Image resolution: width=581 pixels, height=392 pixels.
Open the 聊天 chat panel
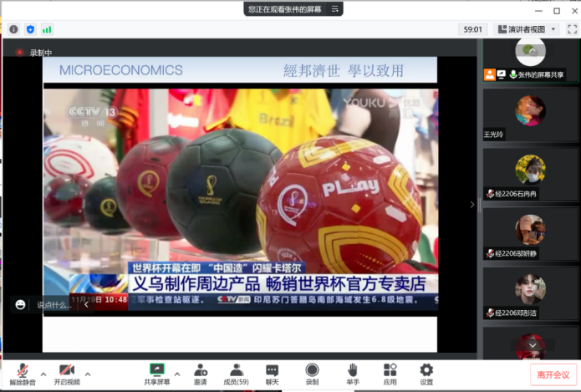coord(272,374)
